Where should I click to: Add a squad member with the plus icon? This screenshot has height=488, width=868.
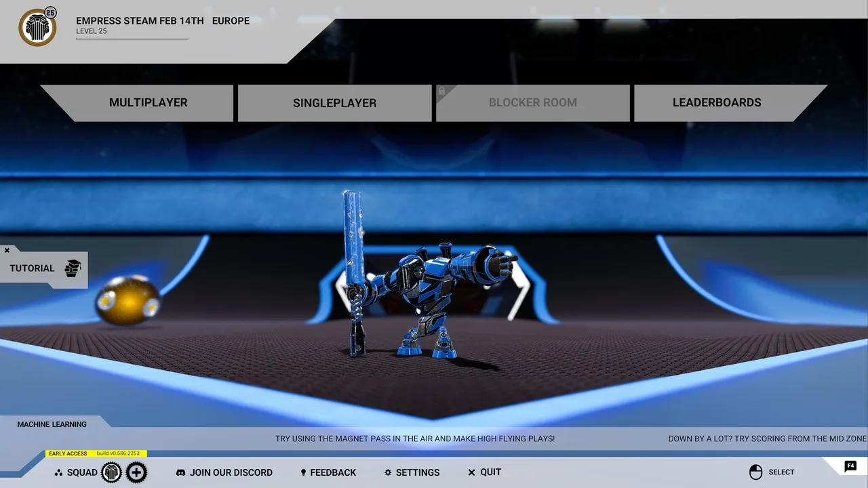(136, 472)
